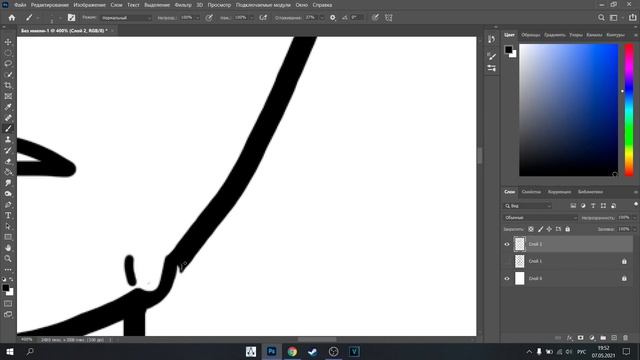Switch to the Свойства tab
640x360 pixels.
coord(531,192)
